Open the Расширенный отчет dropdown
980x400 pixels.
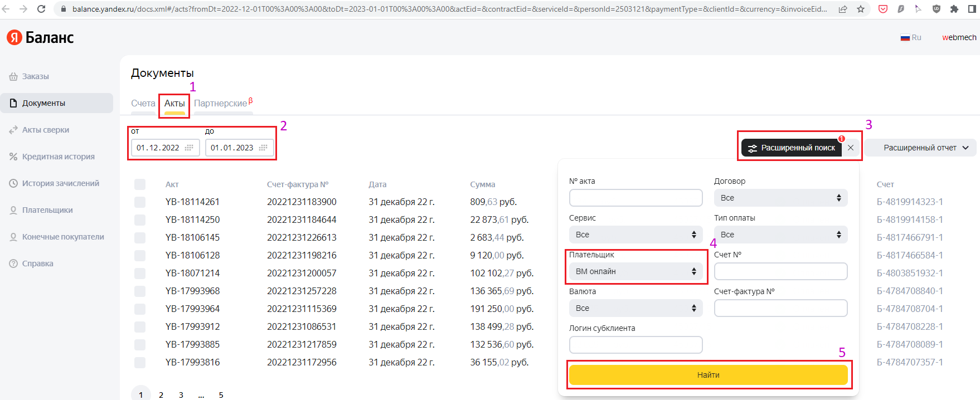[925, 148]
